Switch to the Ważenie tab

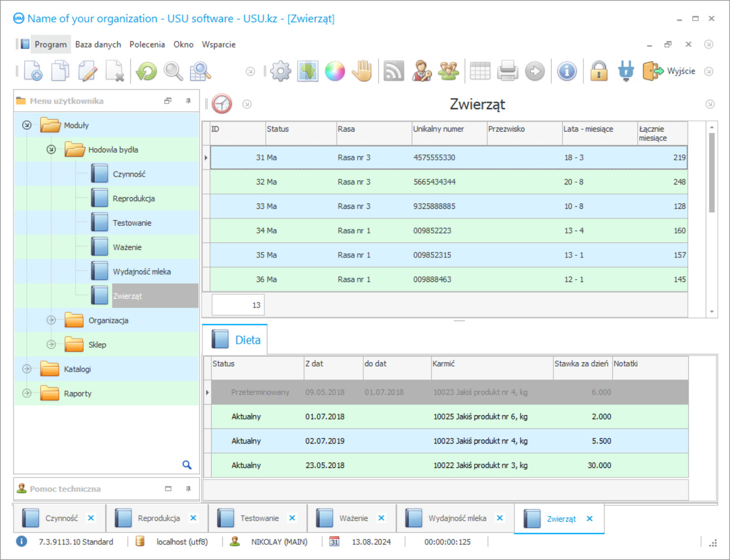pos(353,518)
